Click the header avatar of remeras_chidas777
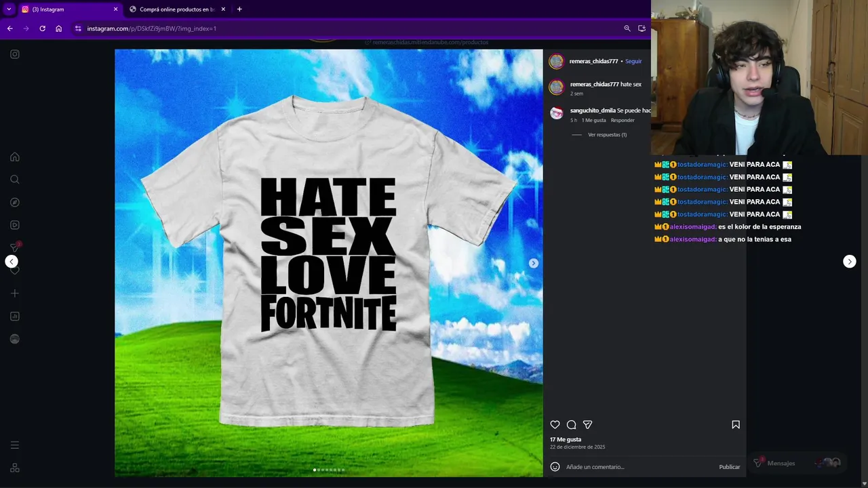 pos(556,62)
